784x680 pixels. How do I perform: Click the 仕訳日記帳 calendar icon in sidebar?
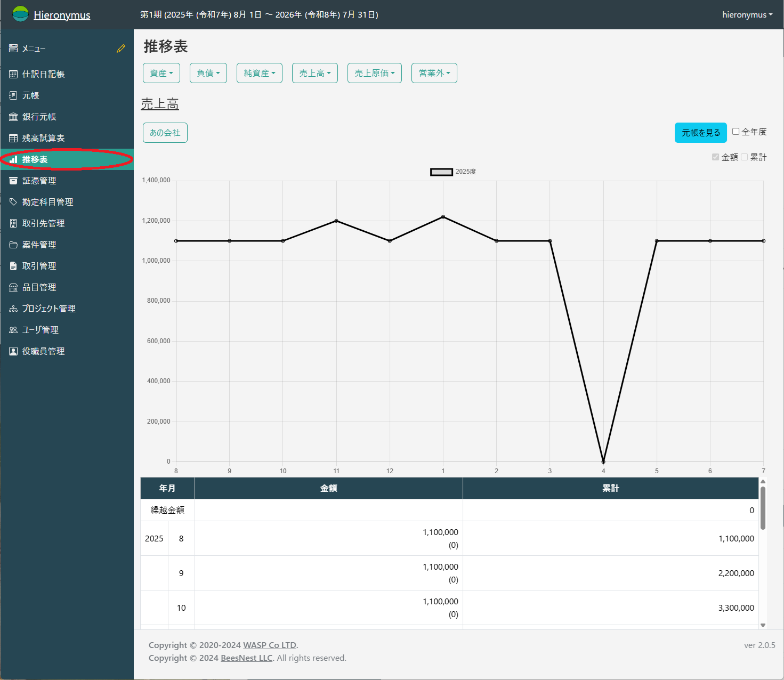[13, 74]
